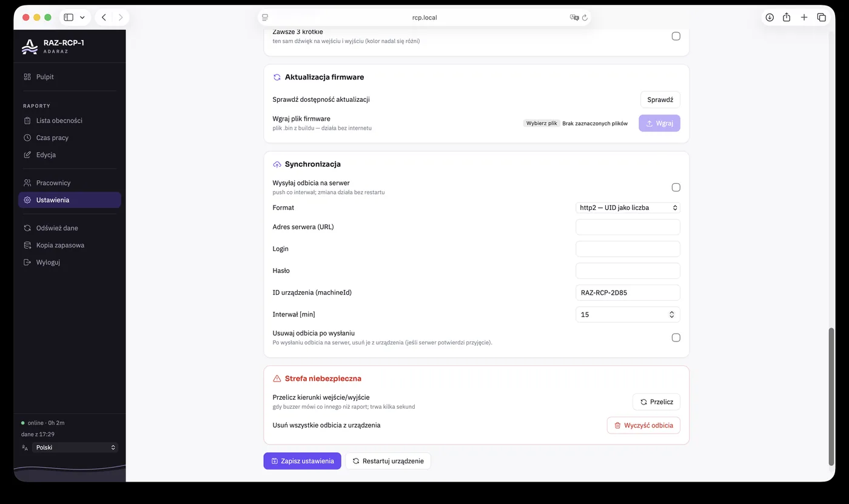Viewport: 849px width, 504px height.
Task: Click the Pulpit grid icon
Action: (x=27, y=77)
